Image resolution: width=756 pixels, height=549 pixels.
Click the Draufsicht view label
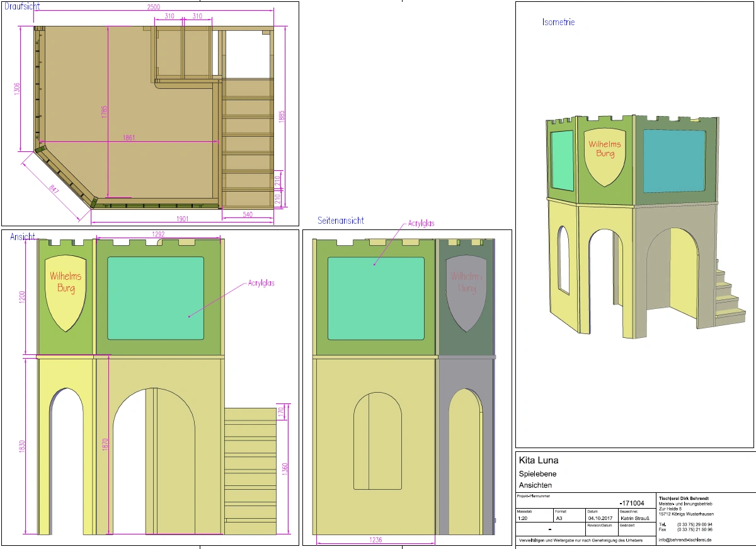23,6
